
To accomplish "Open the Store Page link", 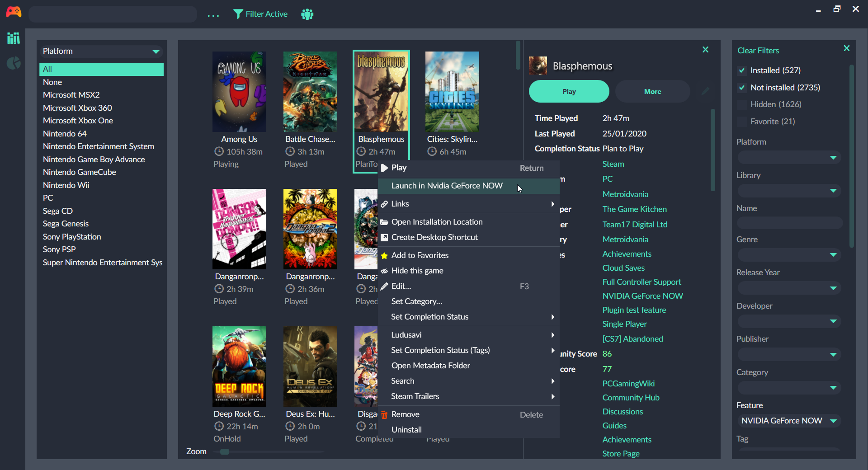I will point(621,454).
